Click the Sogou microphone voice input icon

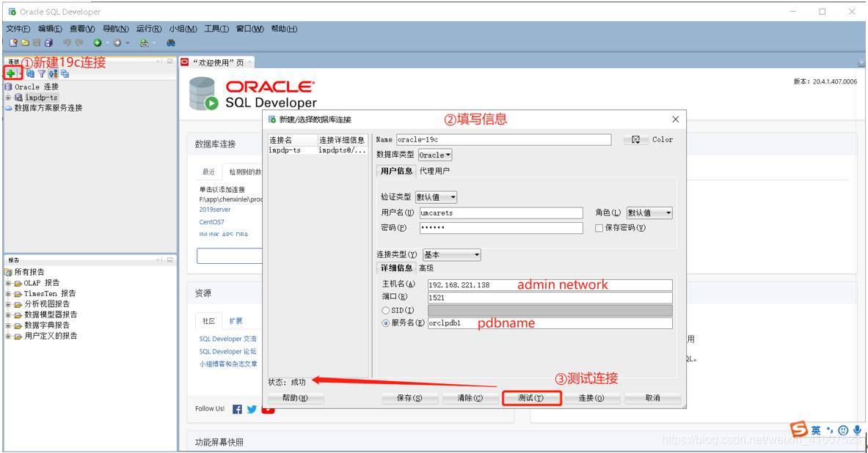tap(857, 430)
